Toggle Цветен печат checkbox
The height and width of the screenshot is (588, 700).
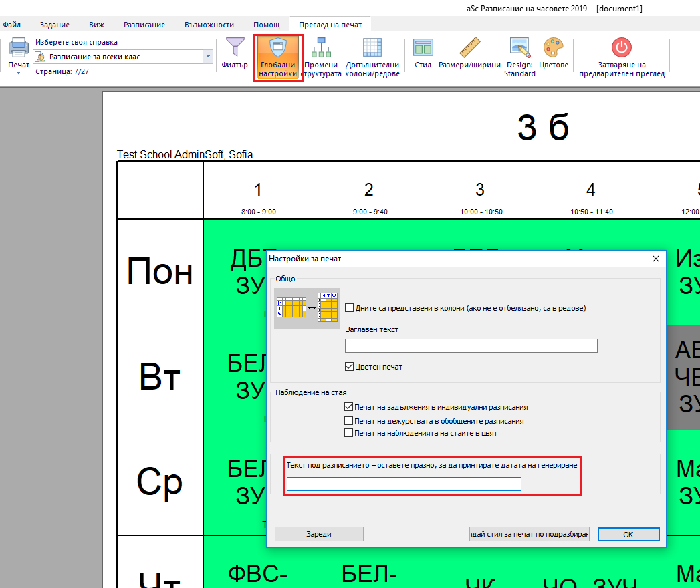click(x=349, y=367)
